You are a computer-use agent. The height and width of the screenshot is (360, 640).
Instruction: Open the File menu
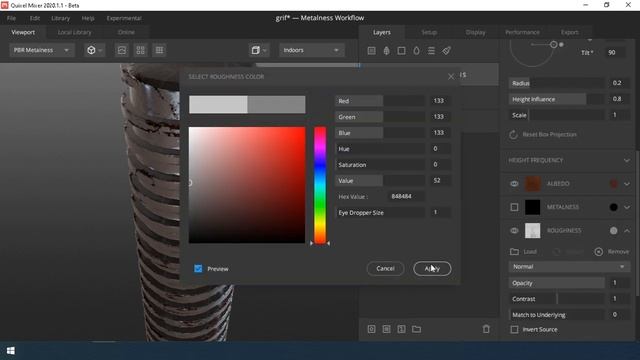(11, 18)
